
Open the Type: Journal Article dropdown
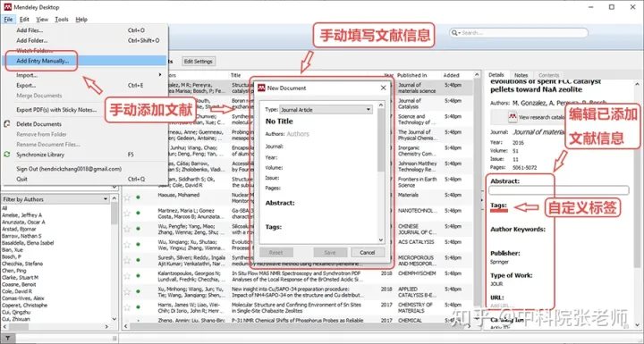point(326,110)
